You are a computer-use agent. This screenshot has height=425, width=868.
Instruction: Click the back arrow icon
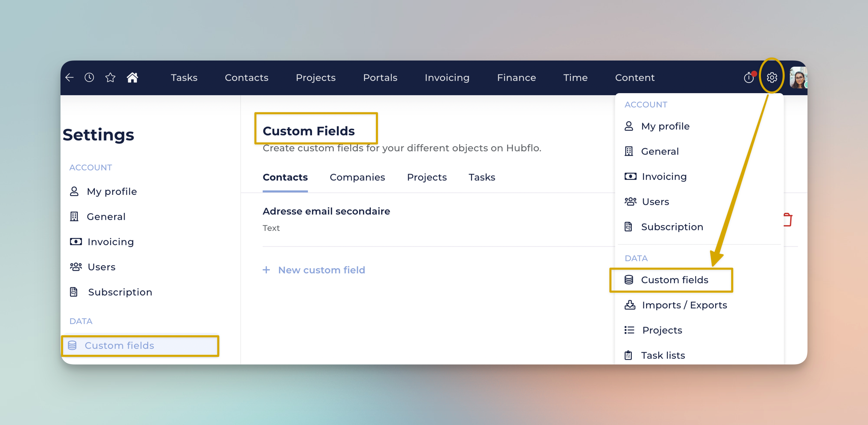[x=70, y=78]
